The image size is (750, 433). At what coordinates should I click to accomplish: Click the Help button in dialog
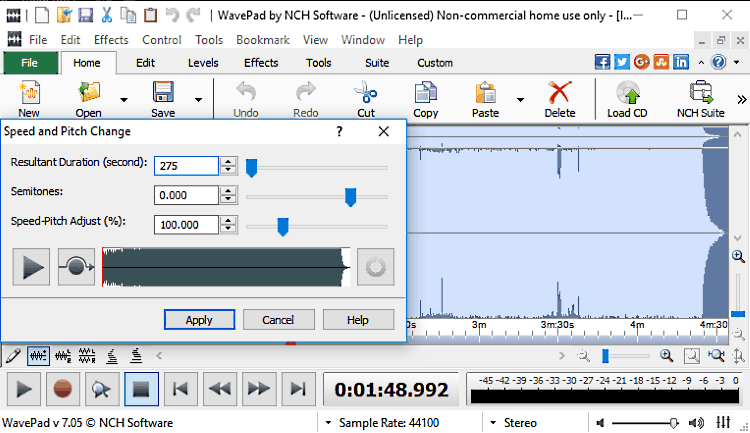pos(358,320)
